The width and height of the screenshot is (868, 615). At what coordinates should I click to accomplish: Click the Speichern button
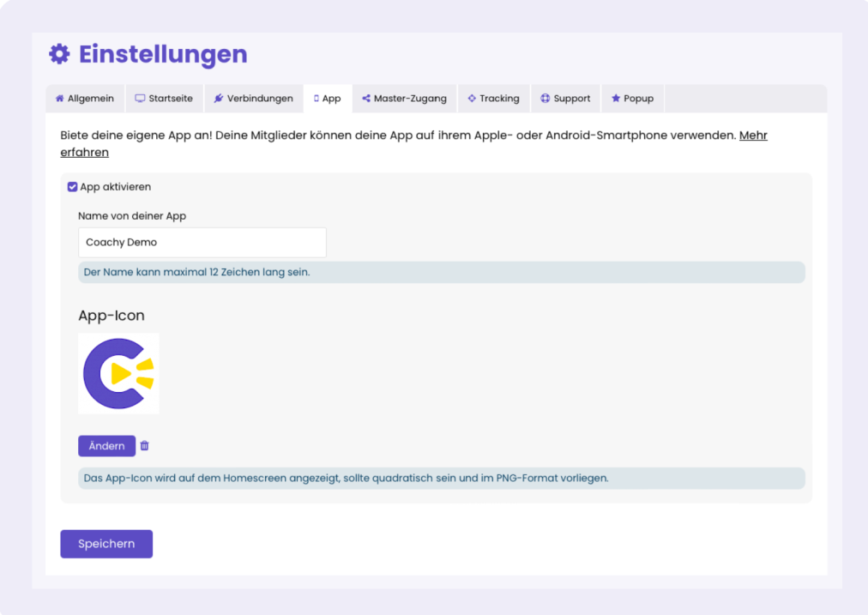pos(106,544)
